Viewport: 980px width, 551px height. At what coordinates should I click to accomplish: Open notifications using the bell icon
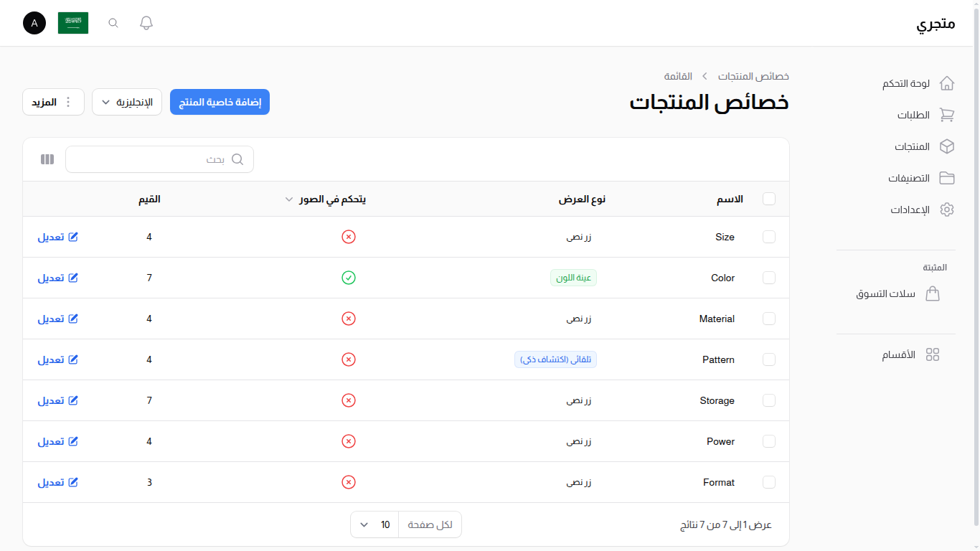[146, 22]
